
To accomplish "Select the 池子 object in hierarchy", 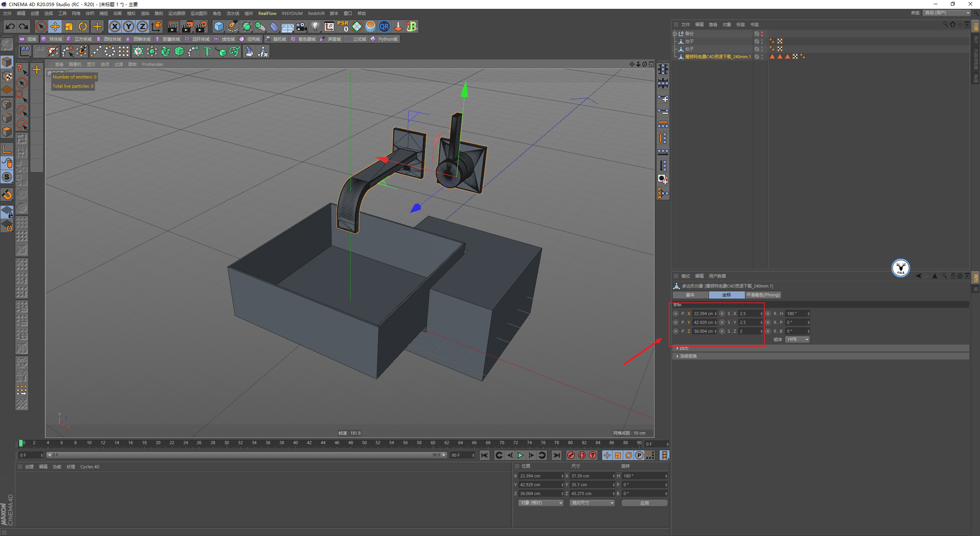I will tap(689, 41).
